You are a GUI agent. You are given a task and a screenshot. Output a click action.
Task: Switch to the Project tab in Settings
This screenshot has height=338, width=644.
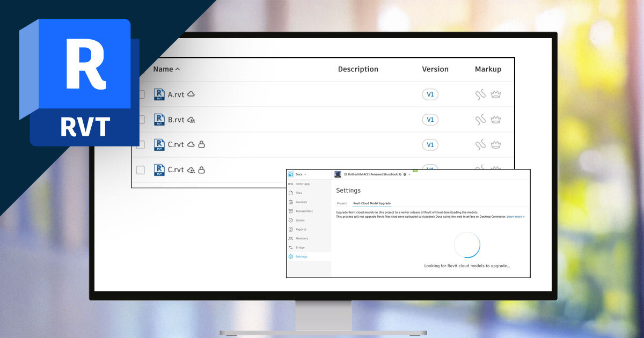[341, 203]
